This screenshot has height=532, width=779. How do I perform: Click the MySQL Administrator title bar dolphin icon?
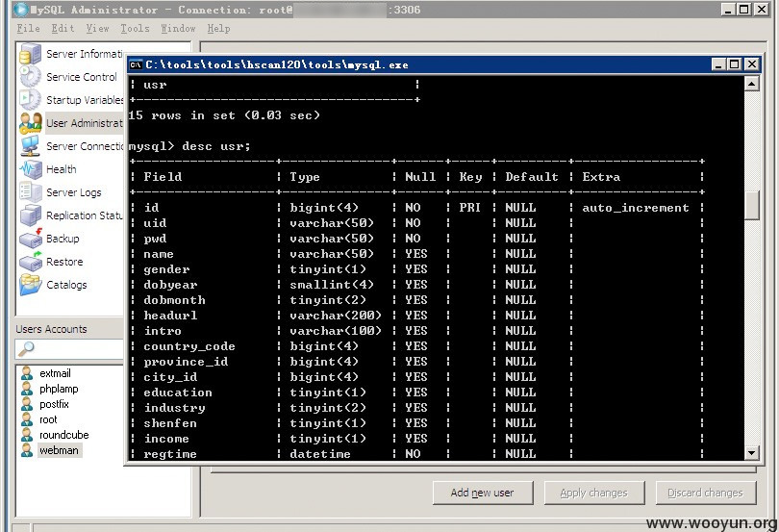(x=20, y=10)
